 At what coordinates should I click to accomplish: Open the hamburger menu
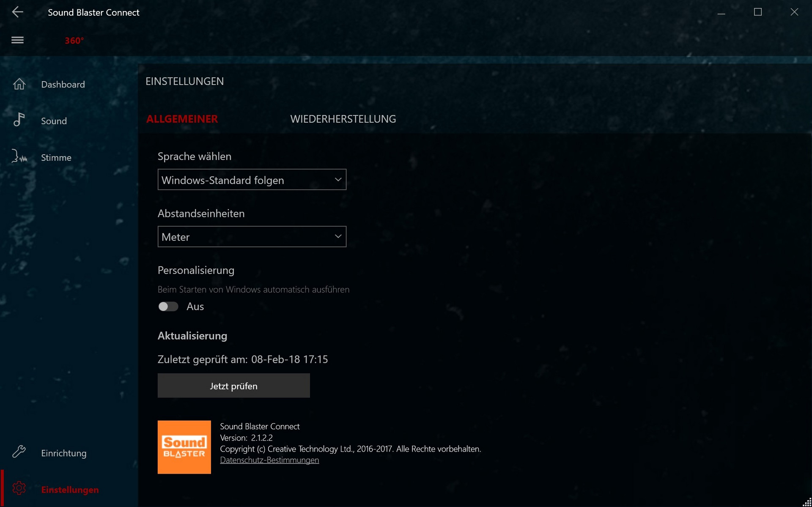tap(17, 40)
